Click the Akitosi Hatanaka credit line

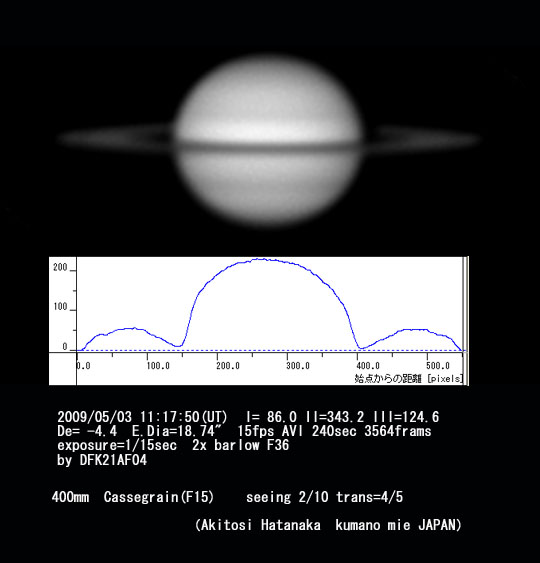pyautogui.click(x=328, y=525)
